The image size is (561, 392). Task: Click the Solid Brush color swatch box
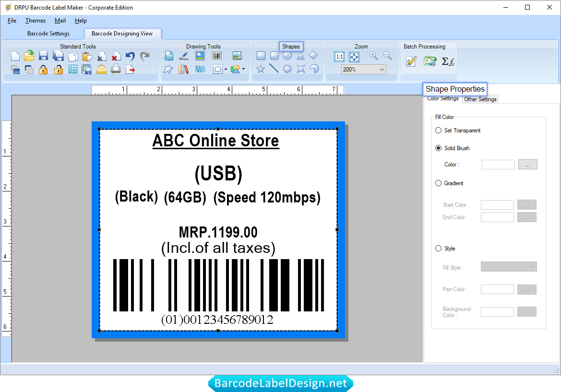point(498,165)
